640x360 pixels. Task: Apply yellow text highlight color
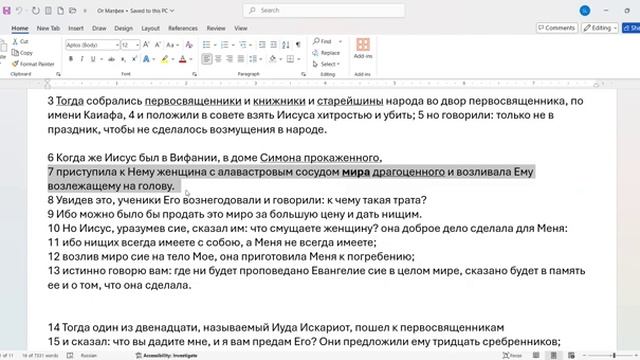point(164,59)
